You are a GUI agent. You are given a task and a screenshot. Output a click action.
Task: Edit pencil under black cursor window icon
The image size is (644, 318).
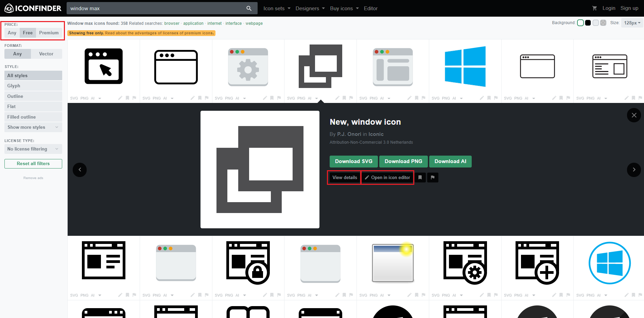tap(120, 98)
